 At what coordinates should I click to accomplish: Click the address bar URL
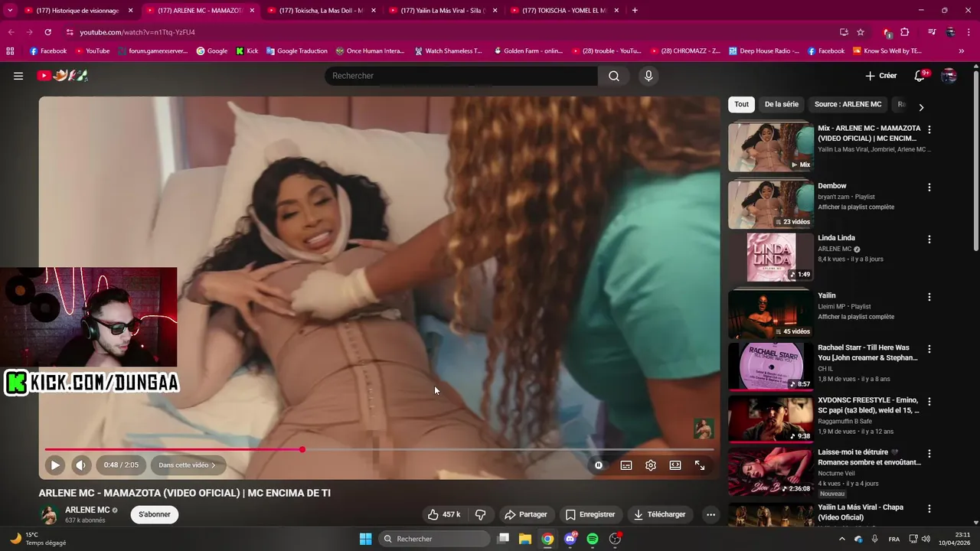click(137, 32)
